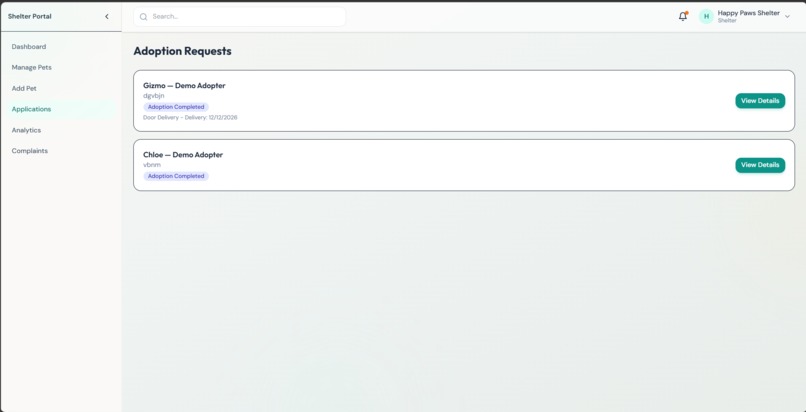This screenshot has height=412, width=806.
Task: Click the H profile avatar
Action: (706, 16)
